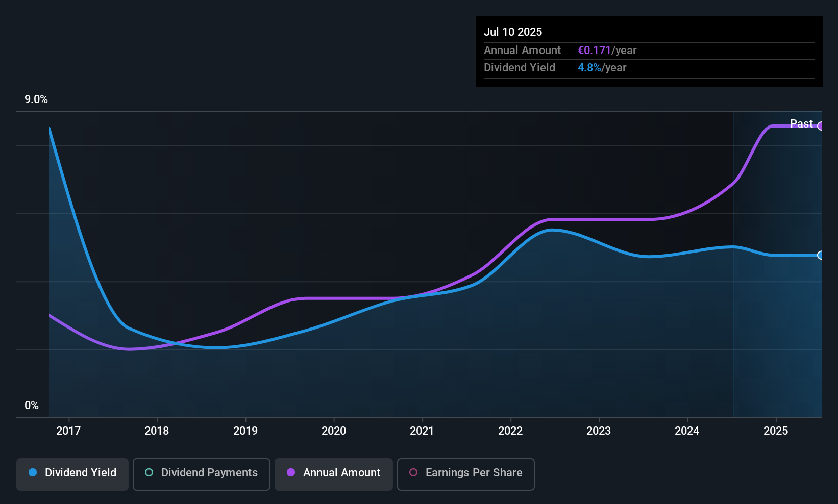The width and height of the screenshot is (838, 504).
Task: Click the "Past" label on the chart
Action: click(801, 124)
